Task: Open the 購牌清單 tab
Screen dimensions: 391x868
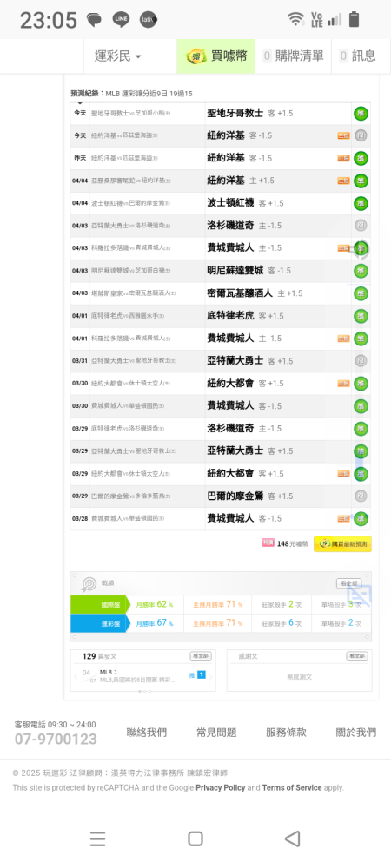Action: click(x=293, y=56)
